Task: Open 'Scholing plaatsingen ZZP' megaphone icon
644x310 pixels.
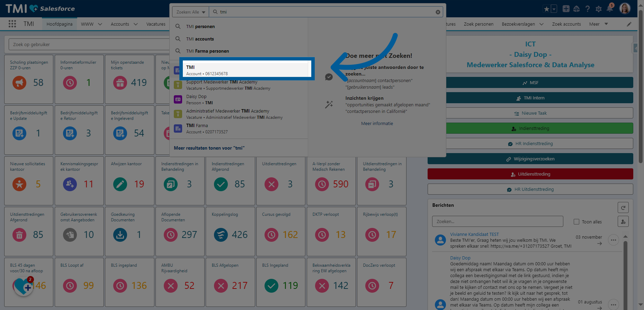Action: (x=19, y=83)
